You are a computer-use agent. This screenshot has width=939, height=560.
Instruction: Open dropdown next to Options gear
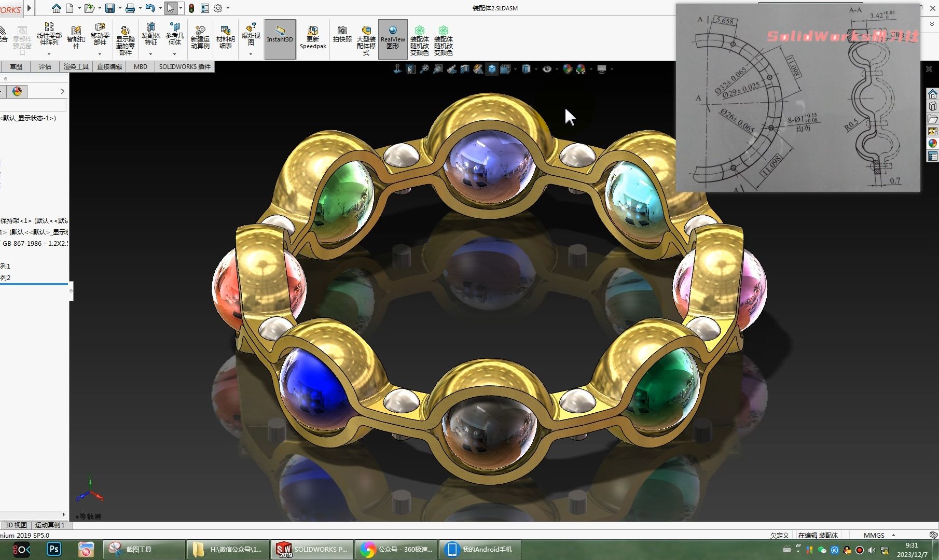tap(228, 8)
